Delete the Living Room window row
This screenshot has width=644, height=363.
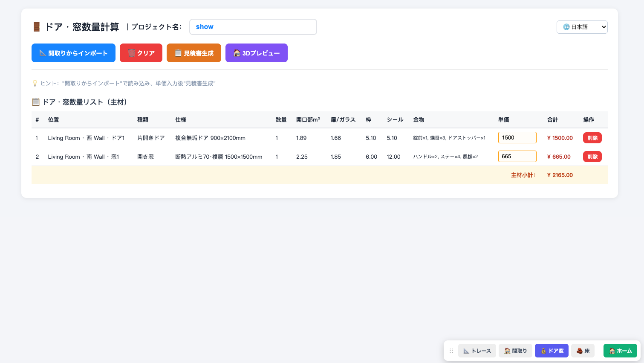tap(592, 157)
